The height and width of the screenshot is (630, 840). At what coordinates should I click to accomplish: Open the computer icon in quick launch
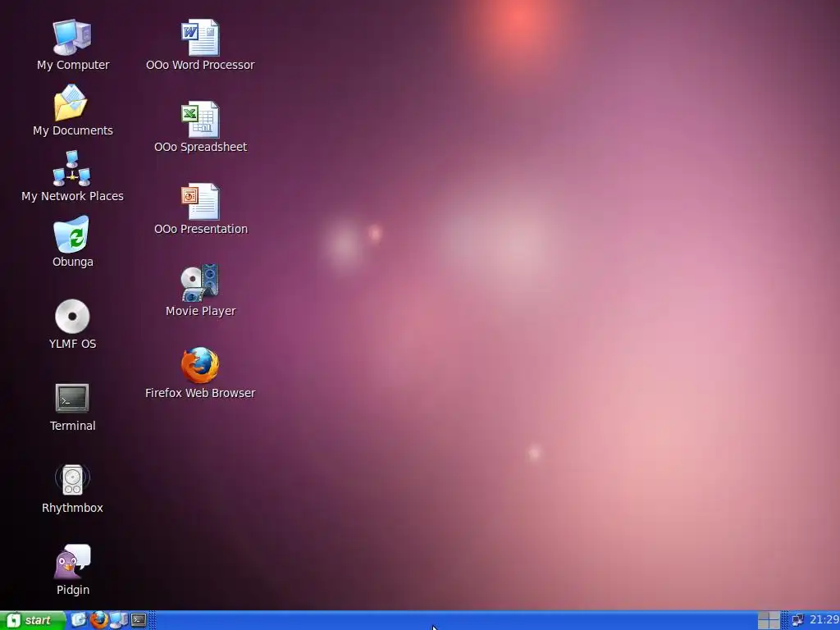(119, 620)
